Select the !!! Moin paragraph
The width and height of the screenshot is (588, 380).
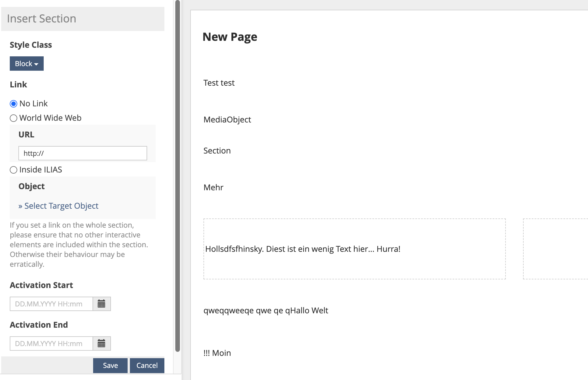tap(217, 353)
